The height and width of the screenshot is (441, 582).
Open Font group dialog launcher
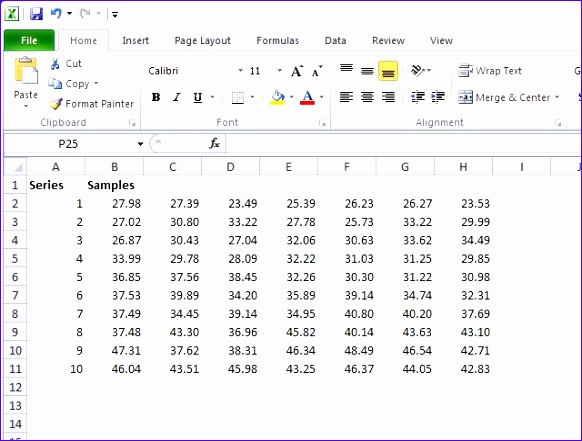click(x=322, y=123)
